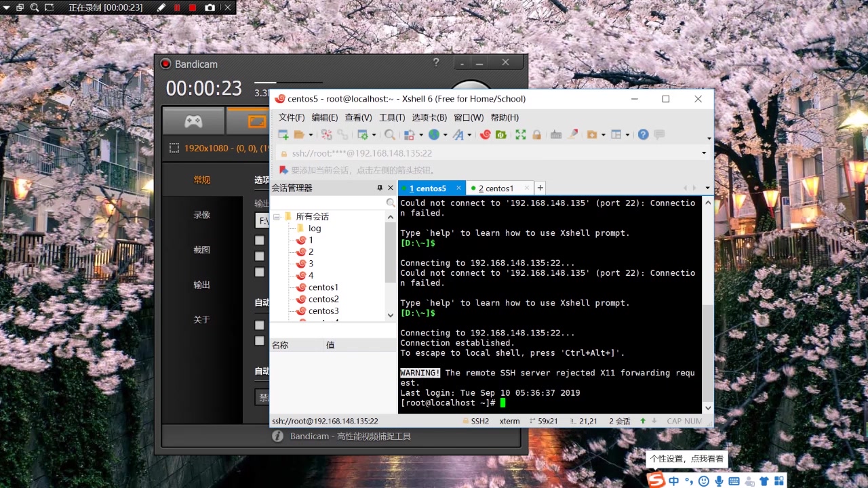Viewport: 868px width, 488px height.
Task: Add a new tab with the plus button
Action: (x=540, y=188)
